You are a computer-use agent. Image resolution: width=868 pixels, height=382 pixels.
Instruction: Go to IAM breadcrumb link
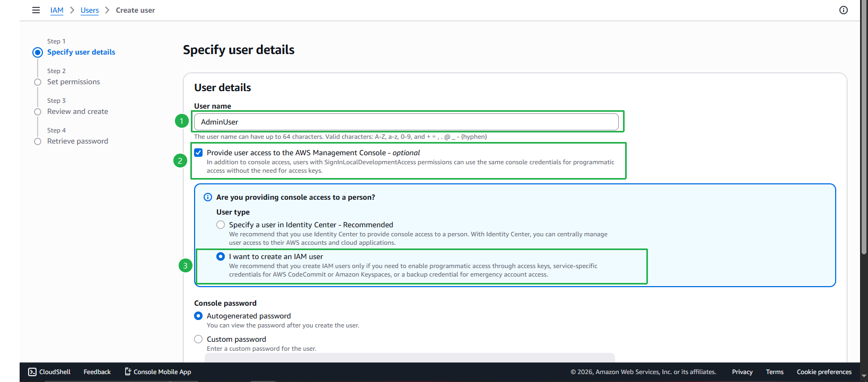57,10
